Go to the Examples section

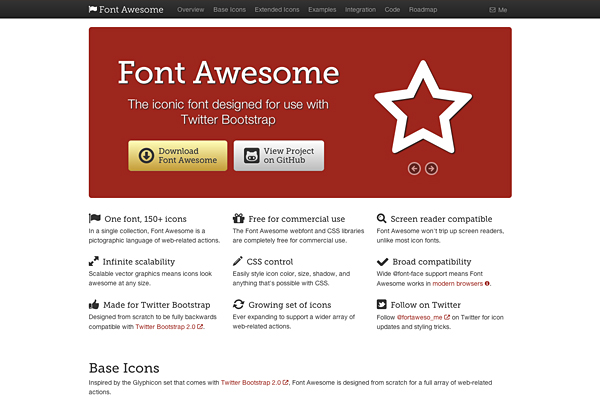coord(322,10)
